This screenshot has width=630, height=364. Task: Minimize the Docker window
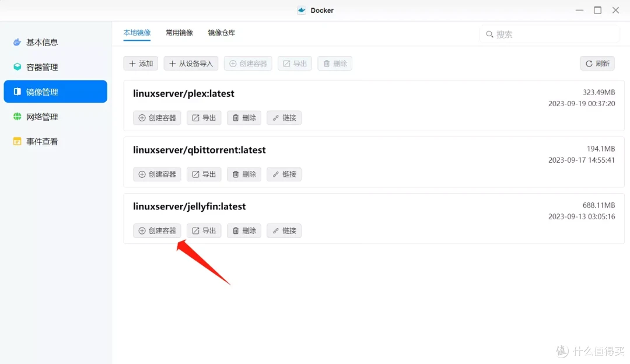click(579, 10)
